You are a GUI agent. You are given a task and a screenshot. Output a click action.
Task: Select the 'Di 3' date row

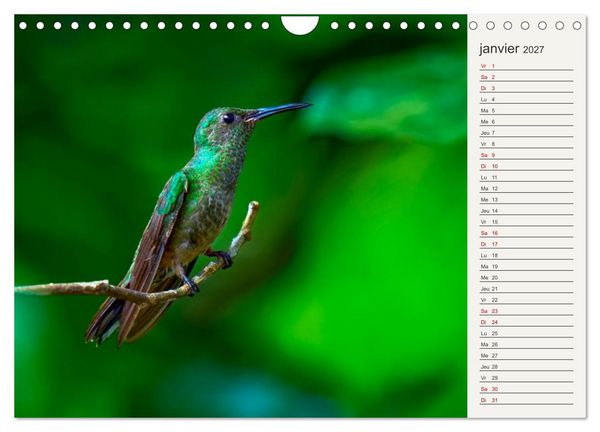pyautogui.click(x=527, y=88)
